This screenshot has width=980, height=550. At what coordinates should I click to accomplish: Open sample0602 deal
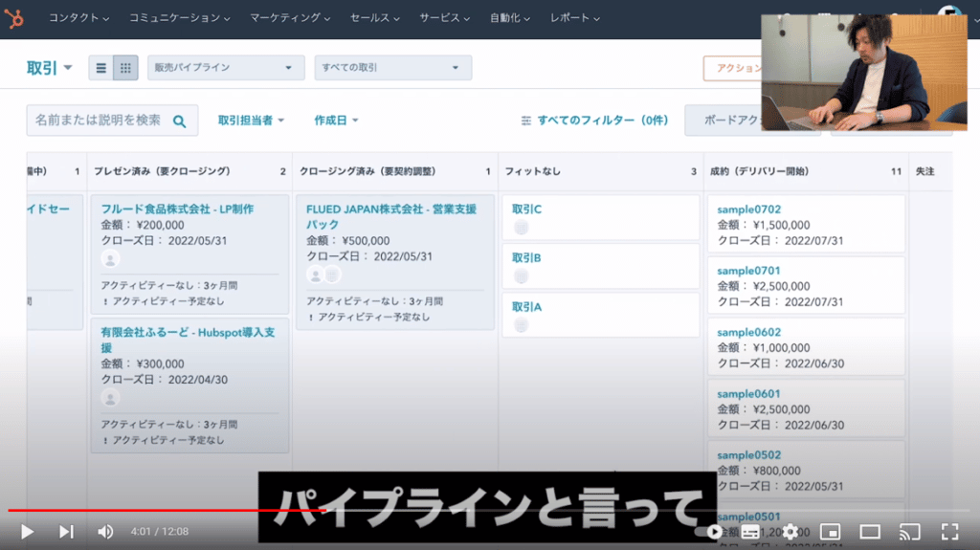pyautogui.click(x=748, y=333)
